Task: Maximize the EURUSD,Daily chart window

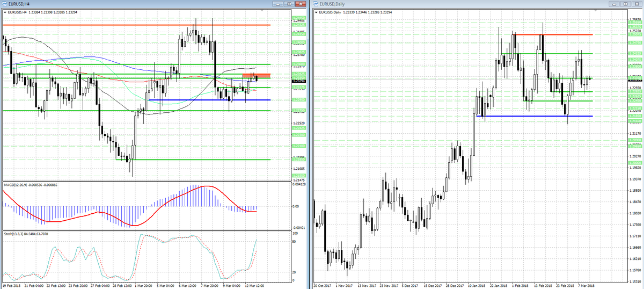Action: pos(625,4)
